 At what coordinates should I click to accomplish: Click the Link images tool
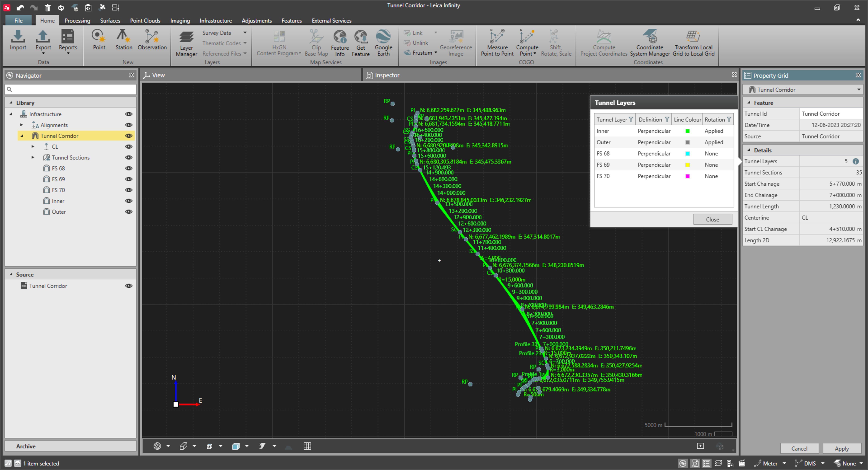413,33
